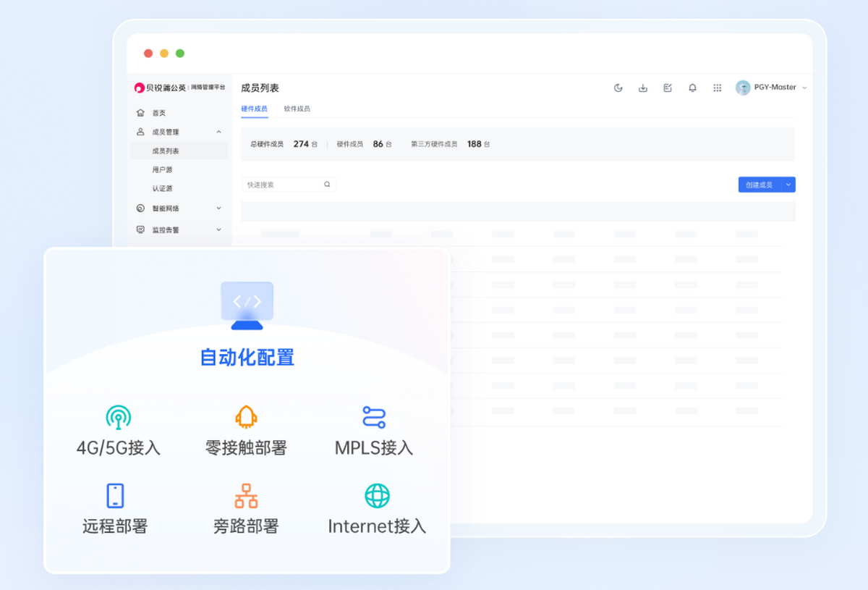Open the notification bell icon

(692, 87)
